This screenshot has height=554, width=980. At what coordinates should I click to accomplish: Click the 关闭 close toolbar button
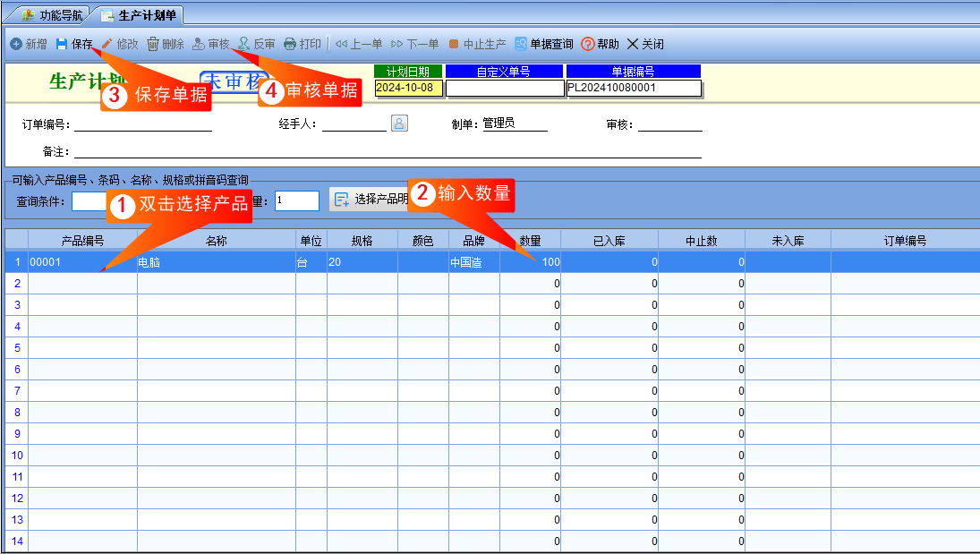(x=645, y=44)
